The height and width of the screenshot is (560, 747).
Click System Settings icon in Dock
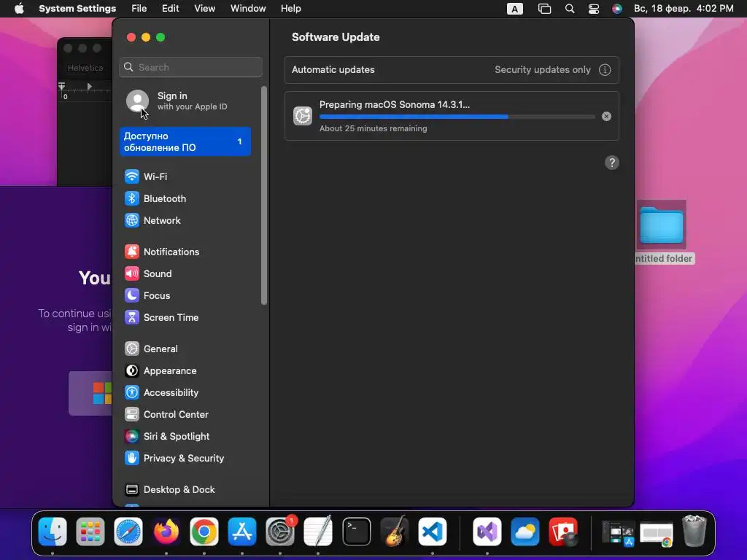[280, 532]
